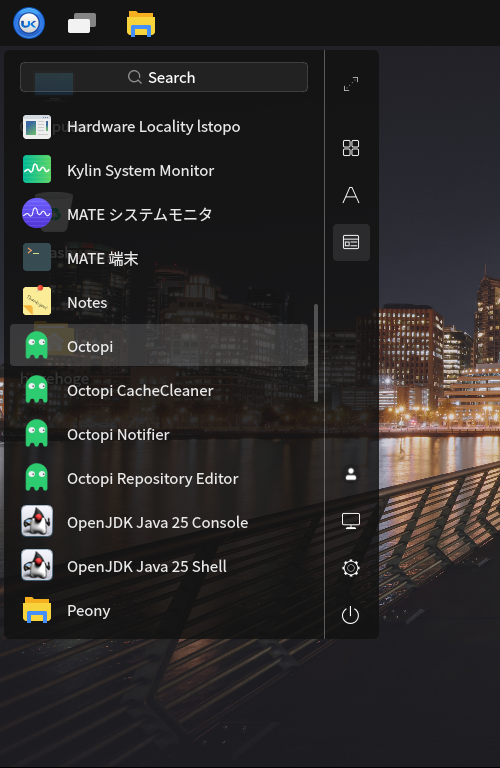This screenshot has height=768, width=500.
Task: Click the highlighted Octopi label
Action: (90, 347)
